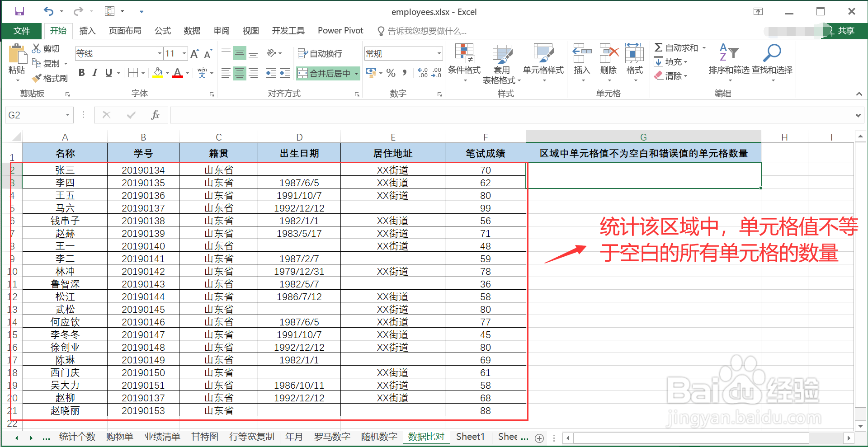Screen dimensions: 868x447
Task: Click the 清除 (Clear) command
Action: 672,76
